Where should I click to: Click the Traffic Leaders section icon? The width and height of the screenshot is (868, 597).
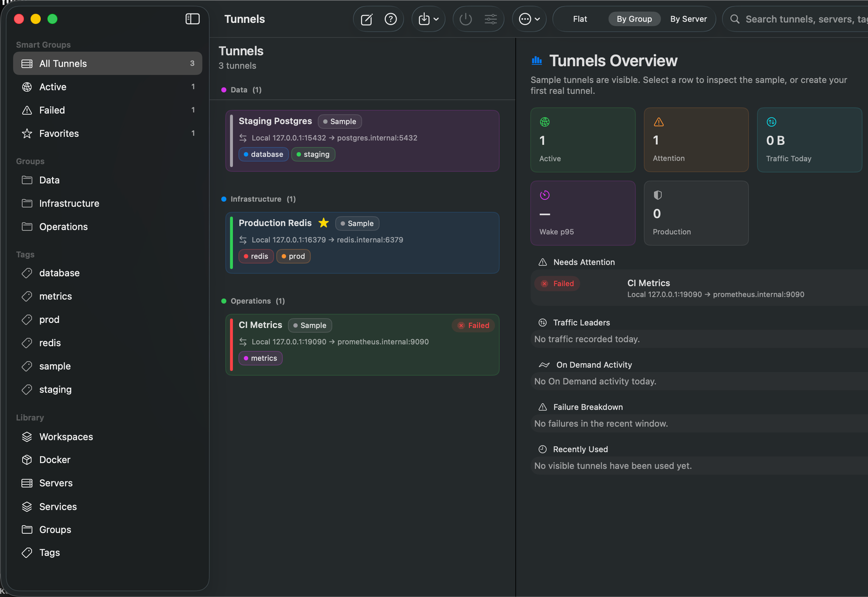coord(542,323)
